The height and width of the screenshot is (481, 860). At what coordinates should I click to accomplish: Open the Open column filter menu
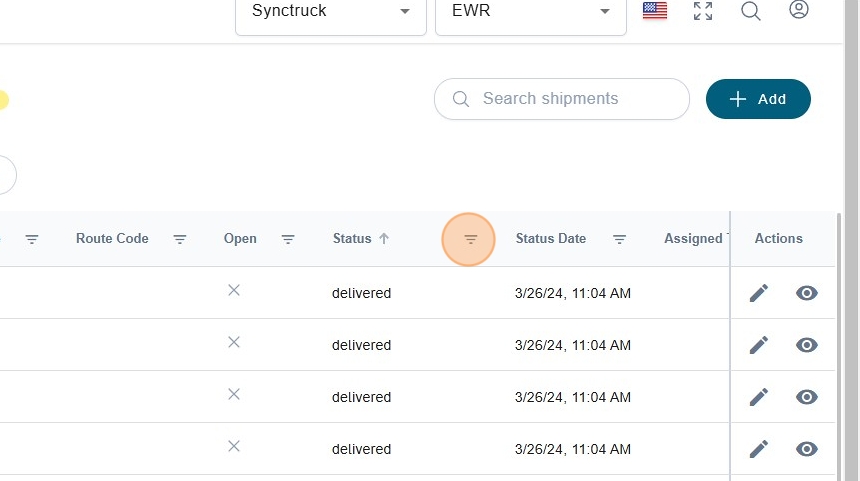(288, 239)
